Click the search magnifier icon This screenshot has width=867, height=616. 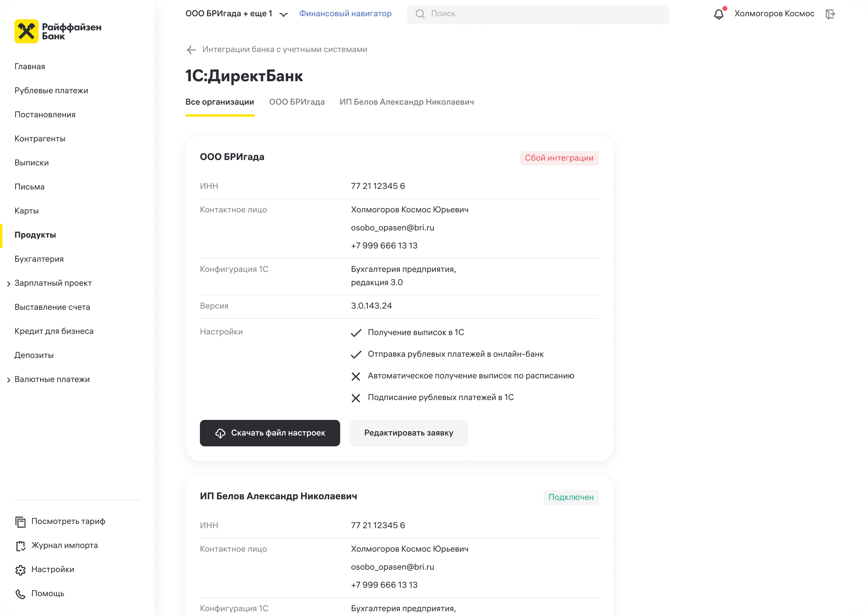420,14
